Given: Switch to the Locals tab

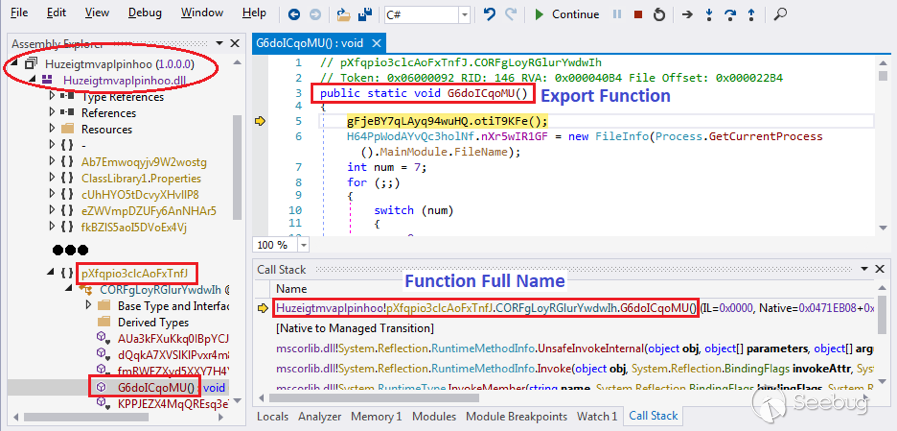Looking at the screenshot, I should 273,417.
